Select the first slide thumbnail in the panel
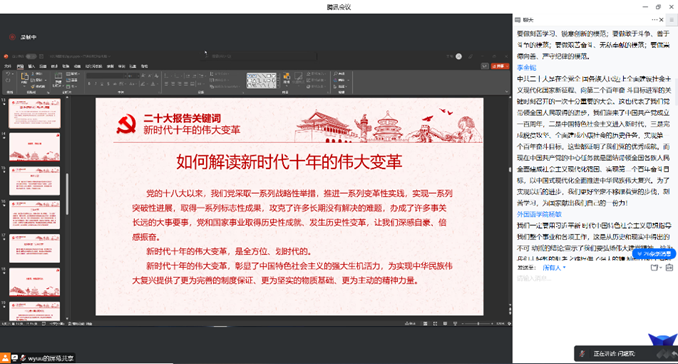 click(35, 113)
